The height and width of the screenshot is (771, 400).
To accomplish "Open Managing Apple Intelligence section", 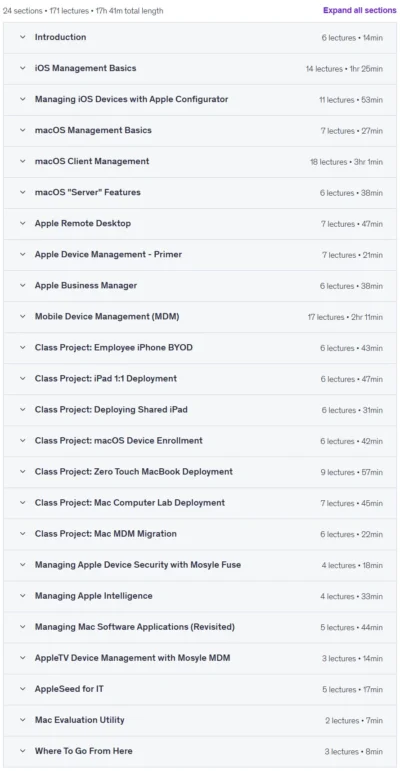I will [x=200, y=595].
